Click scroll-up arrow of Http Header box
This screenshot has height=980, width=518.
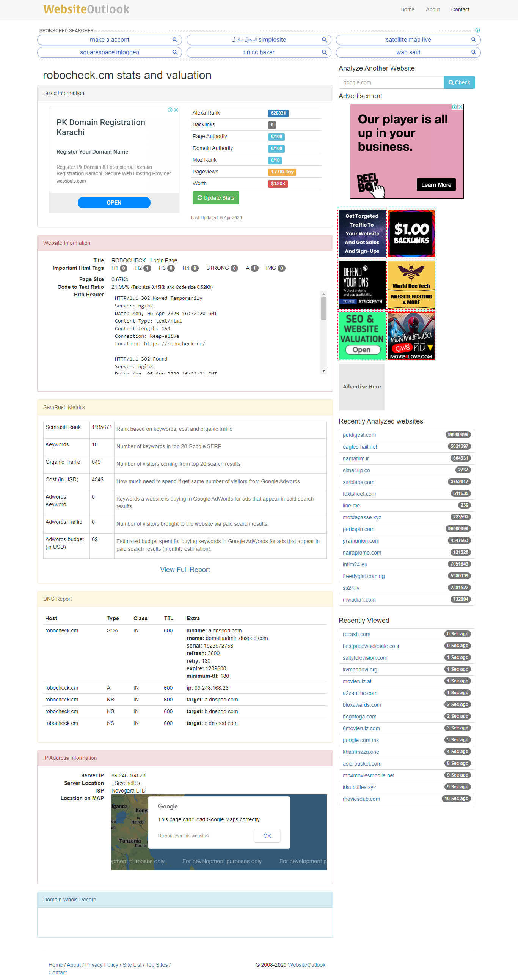(x=323, y=294)
